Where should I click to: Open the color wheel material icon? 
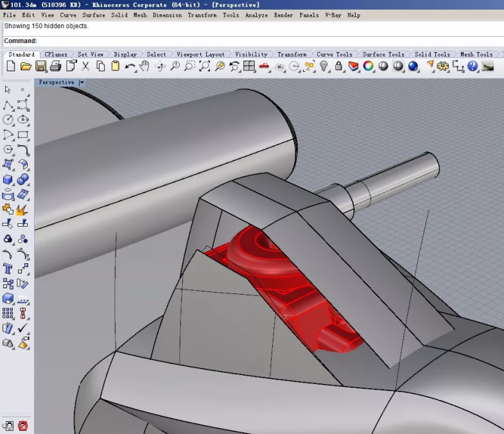(x=369, y=66)
